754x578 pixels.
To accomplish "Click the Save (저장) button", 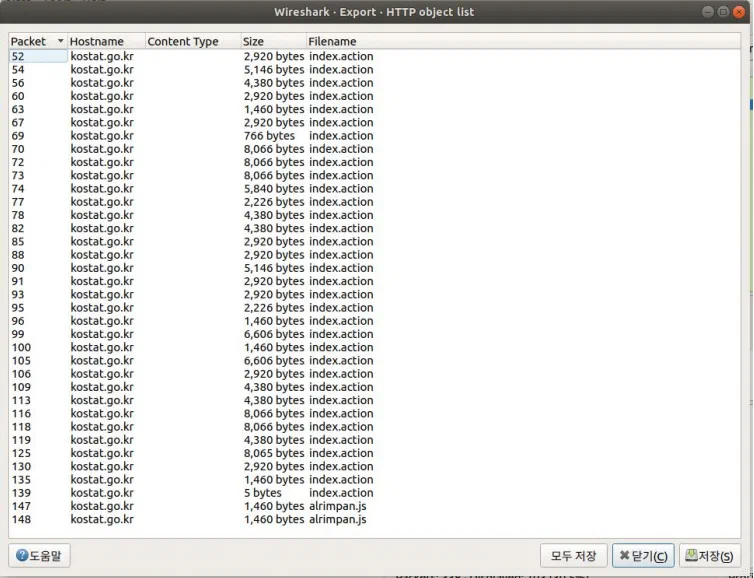I will tap(709, 555).
